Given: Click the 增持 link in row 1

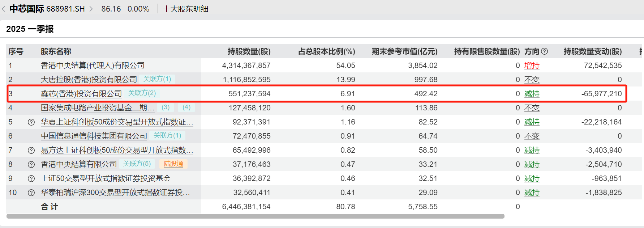Looking at the screenshot, I should (x=532, y=66).
